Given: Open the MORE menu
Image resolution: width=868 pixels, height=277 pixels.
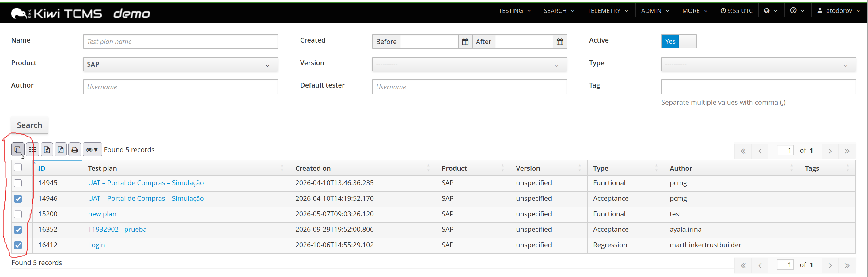Looking at the screenshot, I should 695,11.
